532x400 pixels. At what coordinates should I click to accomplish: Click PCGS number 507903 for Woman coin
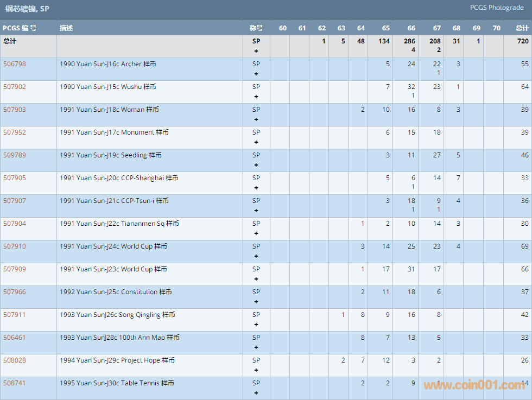[x=15, y=110]
